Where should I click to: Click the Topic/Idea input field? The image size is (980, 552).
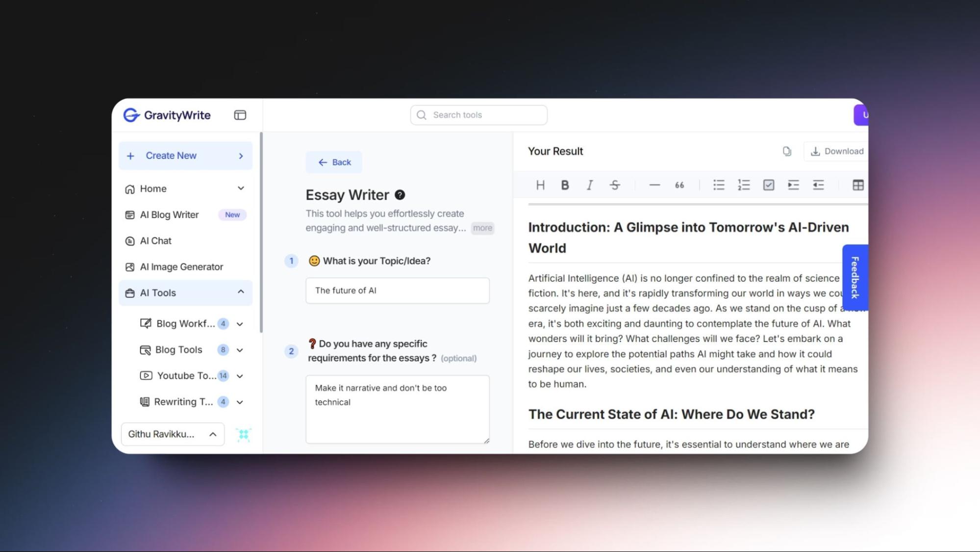pyautogui.click(x=397, y=290)
